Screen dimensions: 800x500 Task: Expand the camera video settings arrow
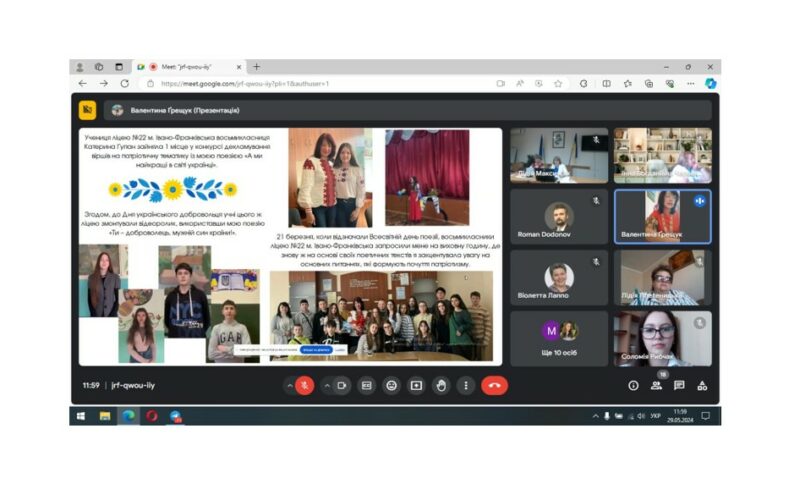click(x=326, y=385)
